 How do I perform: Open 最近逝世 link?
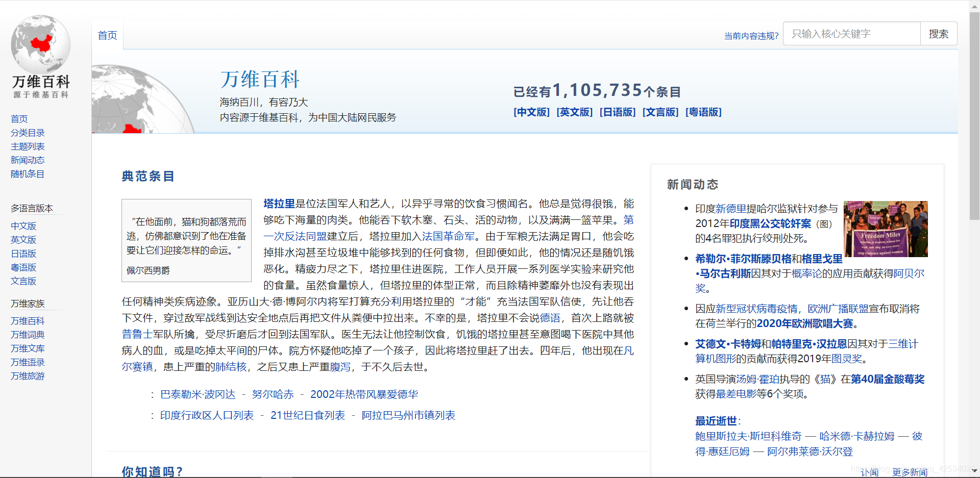[716, 421]
